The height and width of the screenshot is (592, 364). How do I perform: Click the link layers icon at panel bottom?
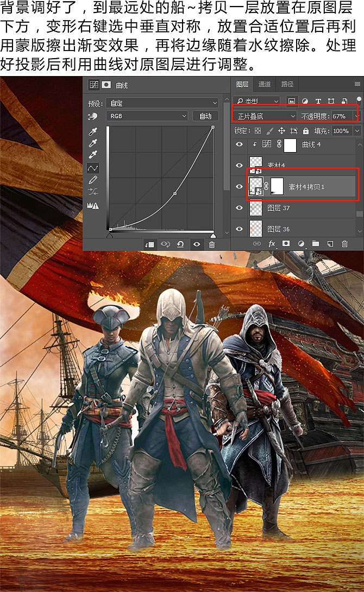(x=257, y=243)
